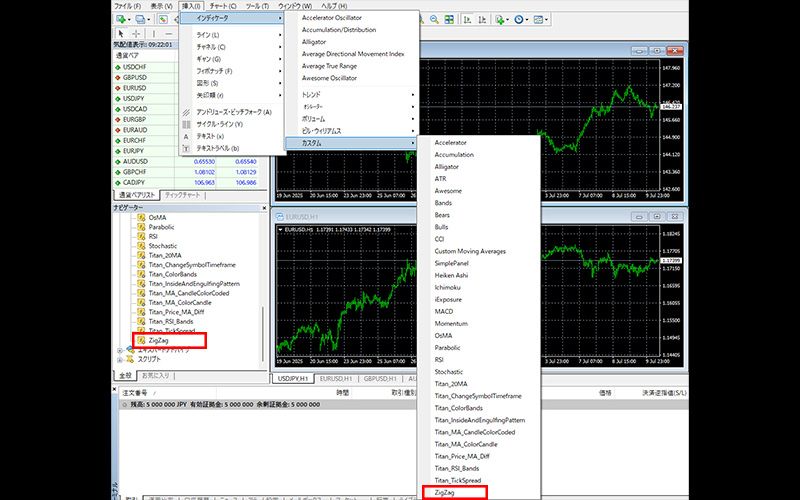Click the 決済逆指値(S/L) column header

[x=664, y=393]
